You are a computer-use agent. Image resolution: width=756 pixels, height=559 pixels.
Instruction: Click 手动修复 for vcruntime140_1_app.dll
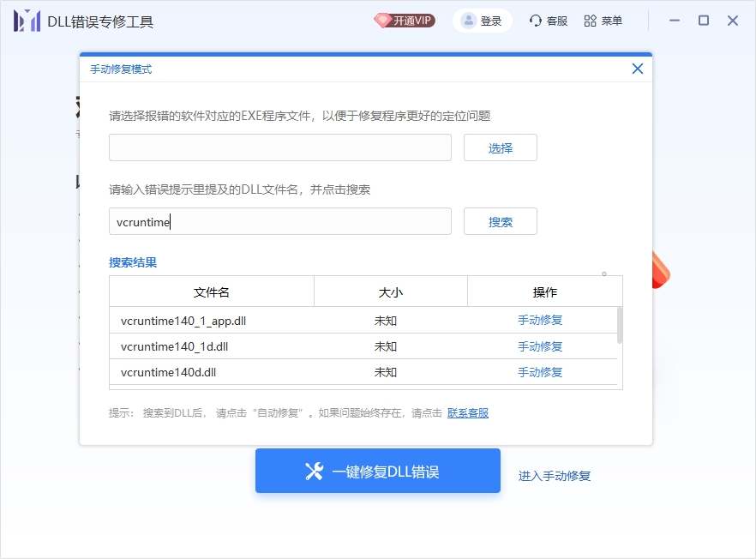pyautogui.click(x=540, y=321)
